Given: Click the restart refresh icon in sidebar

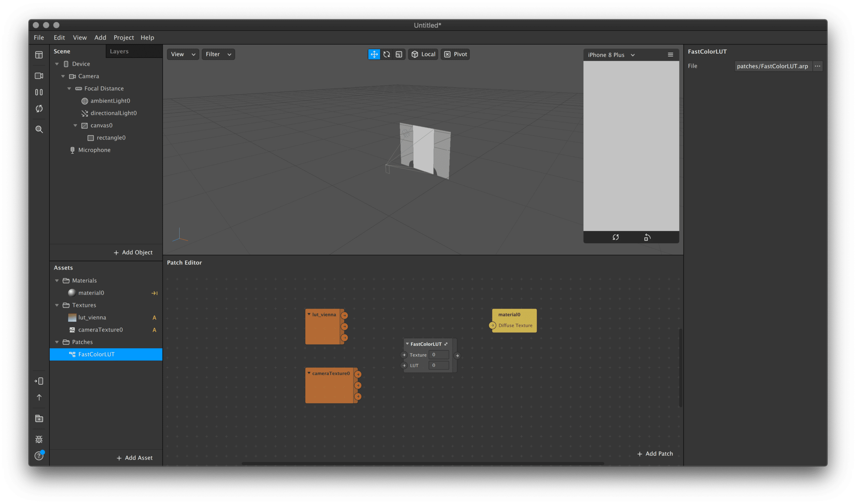Looking at the screenshot, I should [39, 109].
